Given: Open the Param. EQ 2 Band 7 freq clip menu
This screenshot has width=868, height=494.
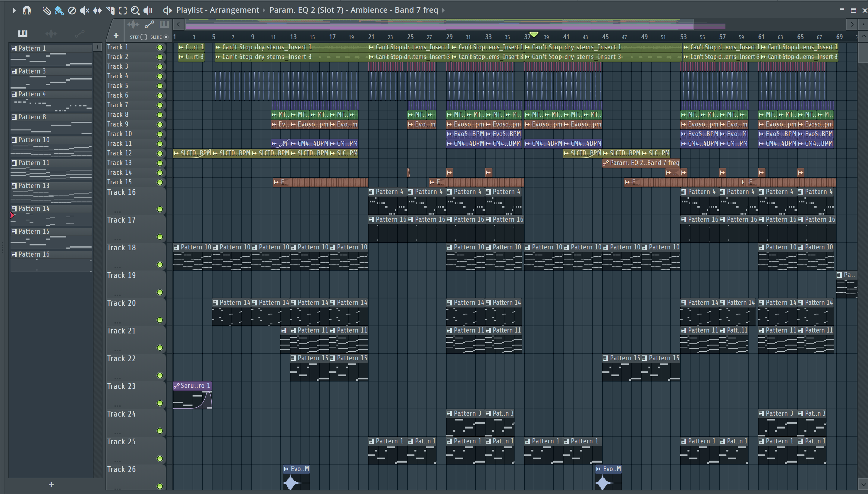Looking at the screenshot, I should click(x=353, y=10).
